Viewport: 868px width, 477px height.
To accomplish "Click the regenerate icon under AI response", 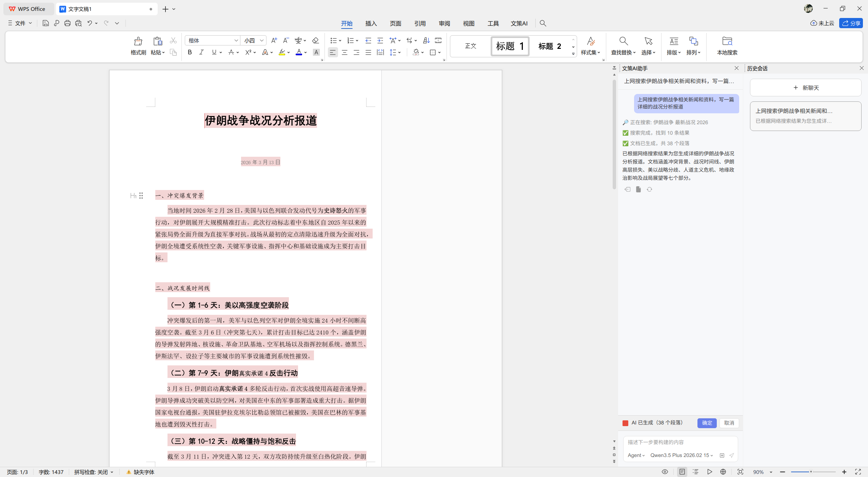I will tap(649, 189).
